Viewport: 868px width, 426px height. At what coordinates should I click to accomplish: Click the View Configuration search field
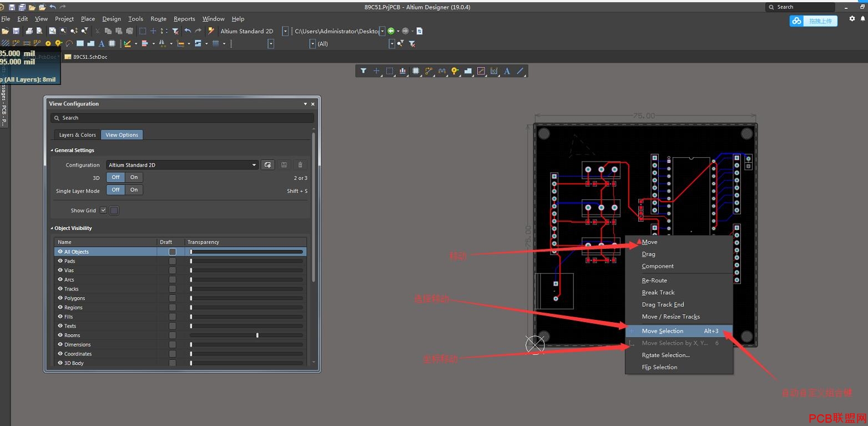[x=182, y=118]
